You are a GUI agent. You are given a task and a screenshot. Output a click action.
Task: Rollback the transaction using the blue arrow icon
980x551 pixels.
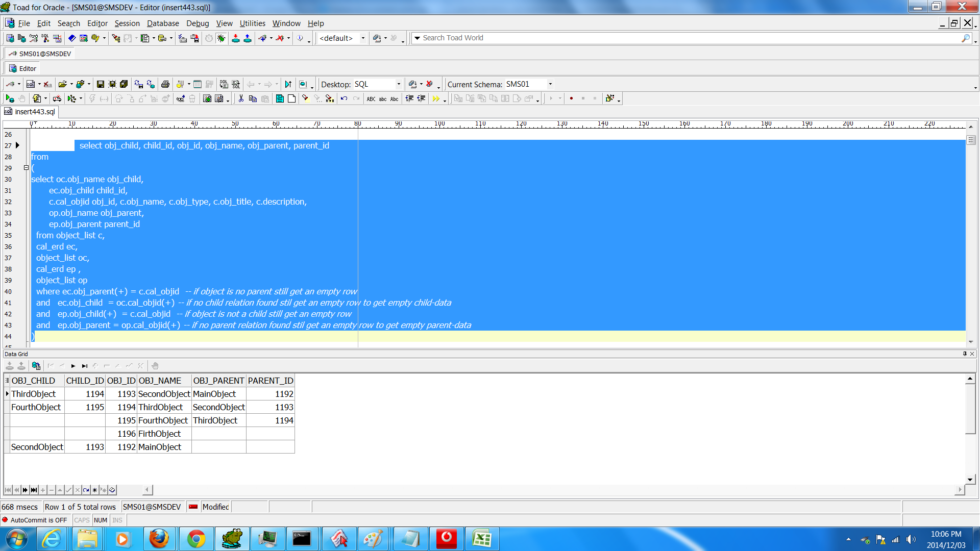248,38
